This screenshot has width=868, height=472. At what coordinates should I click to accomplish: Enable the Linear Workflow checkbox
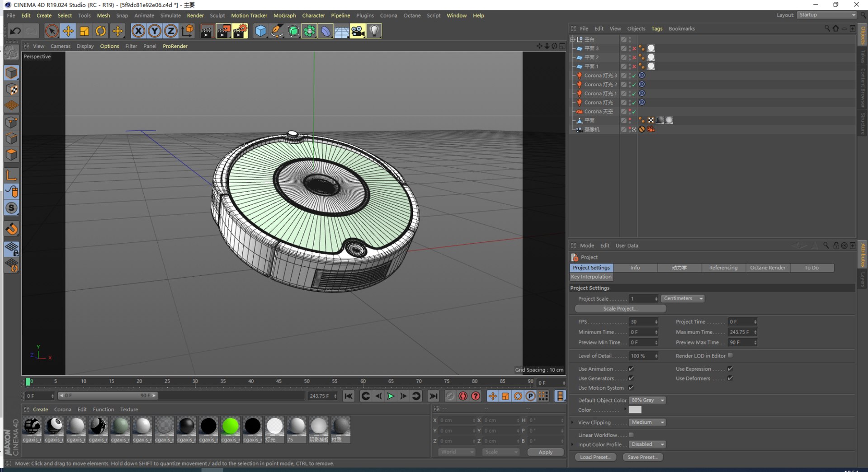(x=631, y=435)
